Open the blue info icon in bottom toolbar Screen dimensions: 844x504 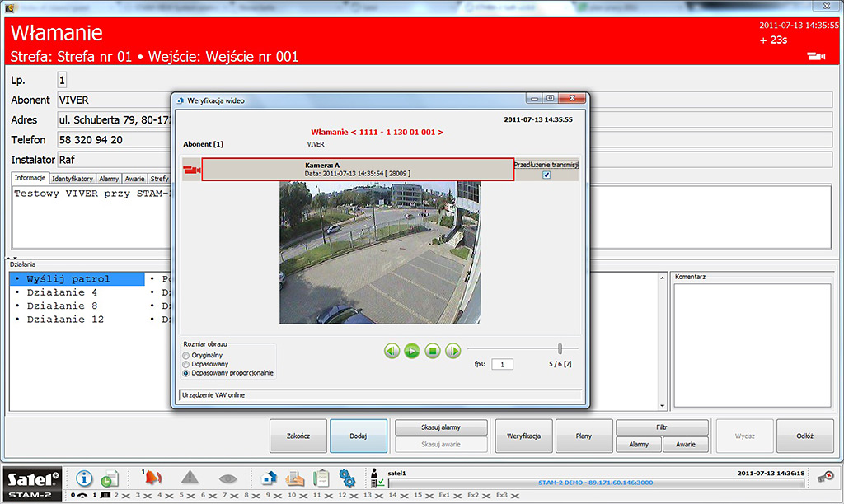(84, 478)
